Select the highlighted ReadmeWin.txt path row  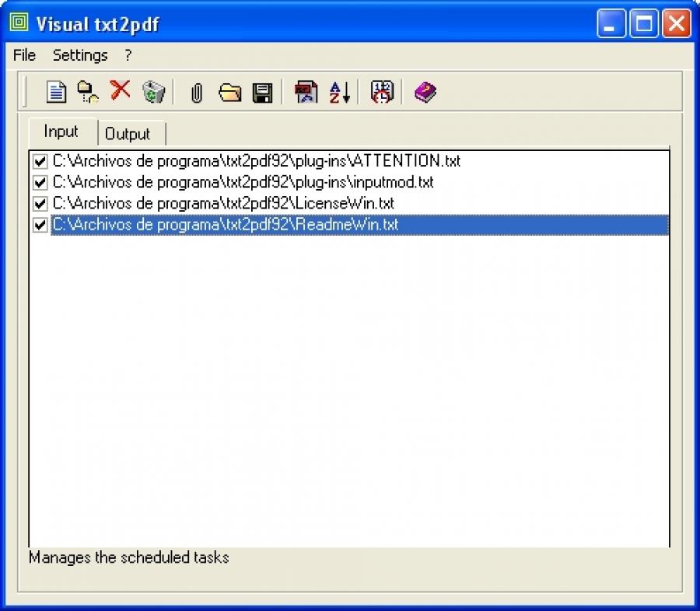point(359,225)
